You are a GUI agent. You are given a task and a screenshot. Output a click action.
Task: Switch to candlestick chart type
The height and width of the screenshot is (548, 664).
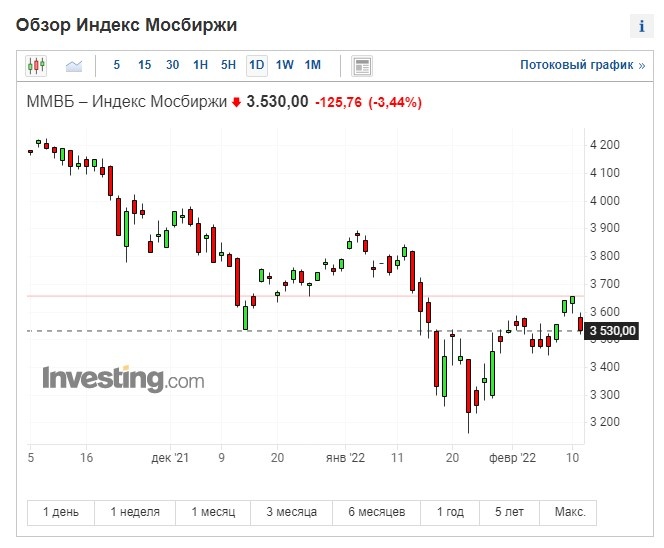pyautogui.click(x=36, y=66)
